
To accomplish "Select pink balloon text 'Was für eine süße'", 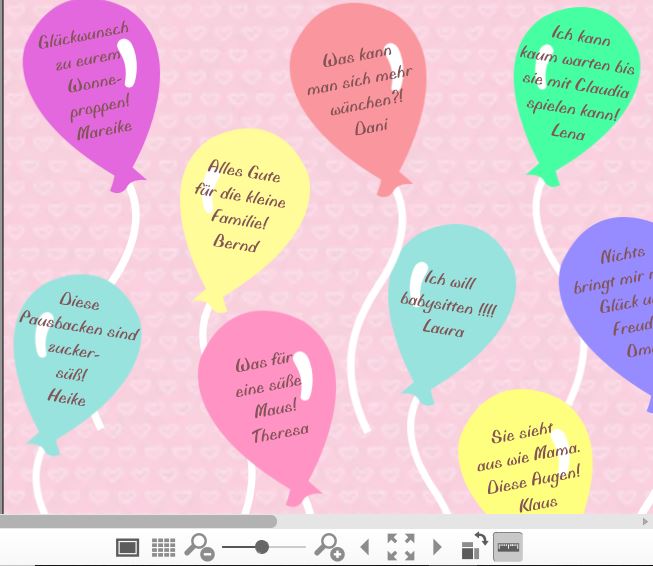I will click(x=269, y=376).
